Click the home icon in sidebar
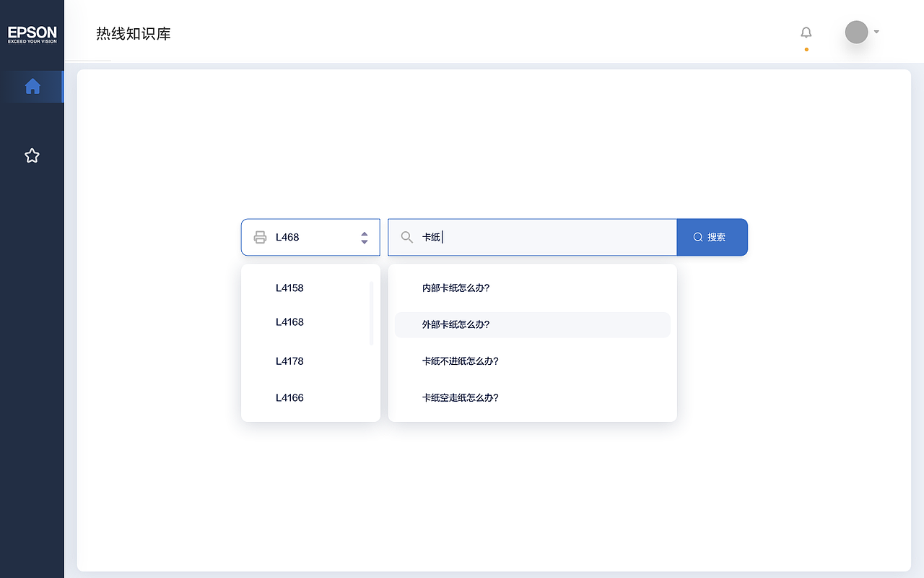Screen dimensions: 924x578 pos(32,87)
